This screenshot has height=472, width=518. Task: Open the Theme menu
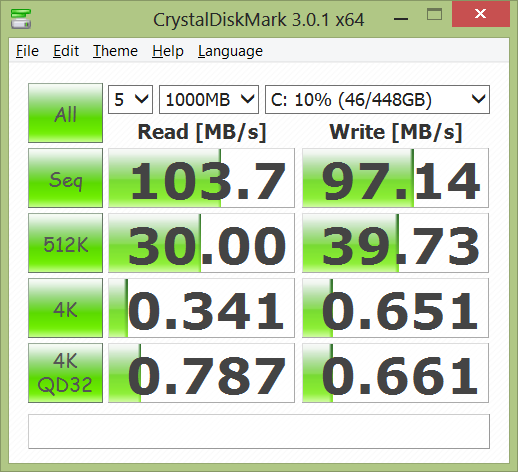click(115, 51)
